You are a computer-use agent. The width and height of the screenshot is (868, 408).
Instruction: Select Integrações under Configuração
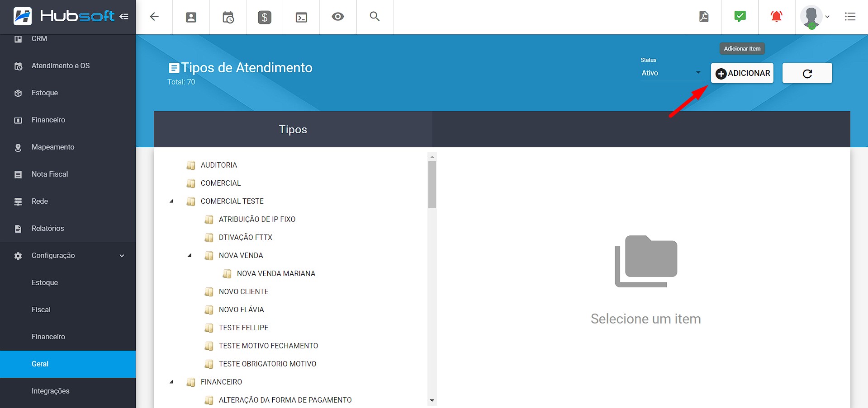click(68, 391)
